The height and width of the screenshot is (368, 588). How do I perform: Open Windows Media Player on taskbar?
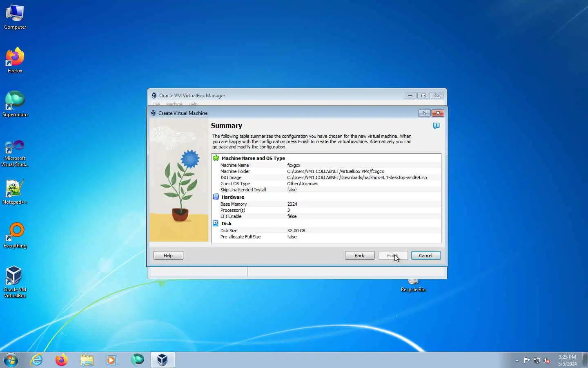[x=111, y=360]
